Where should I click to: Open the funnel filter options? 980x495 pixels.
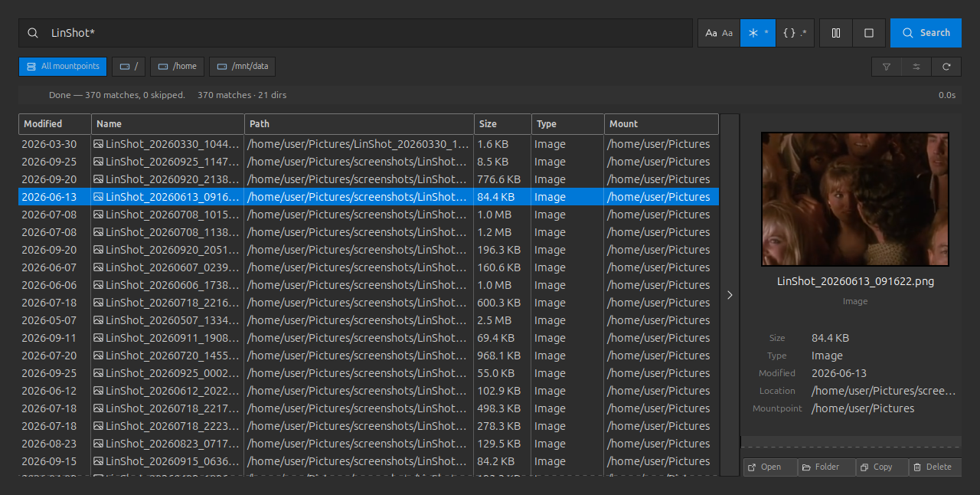click(887, 67)
